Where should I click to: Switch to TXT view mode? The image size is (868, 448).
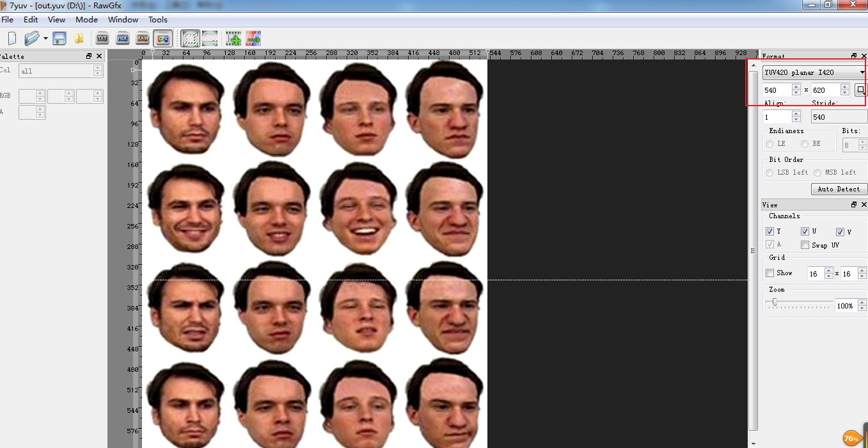click(x=102, y=38)
